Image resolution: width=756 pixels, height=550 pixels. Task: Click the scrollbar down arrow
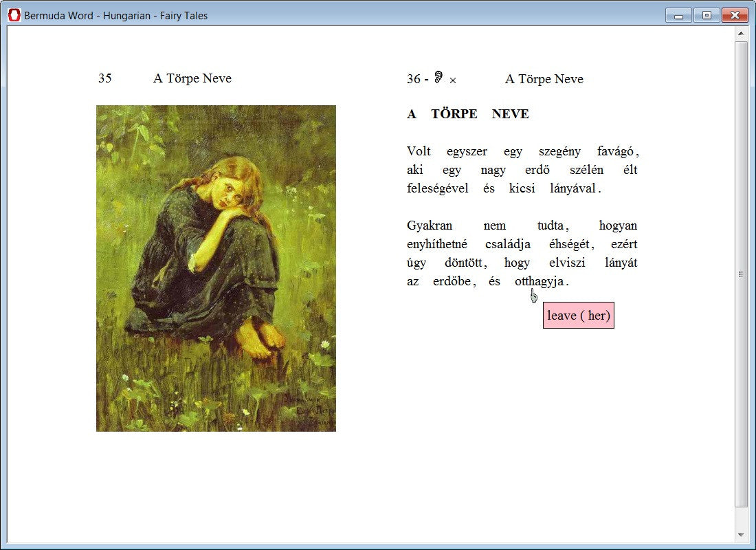tap(741, 535)
